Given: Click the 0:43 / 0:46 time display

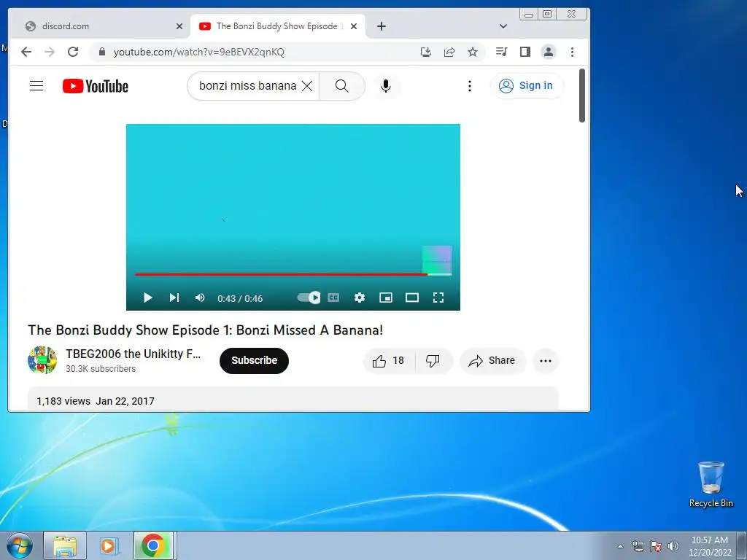Looking at the screenshot, I should [240, 298].
